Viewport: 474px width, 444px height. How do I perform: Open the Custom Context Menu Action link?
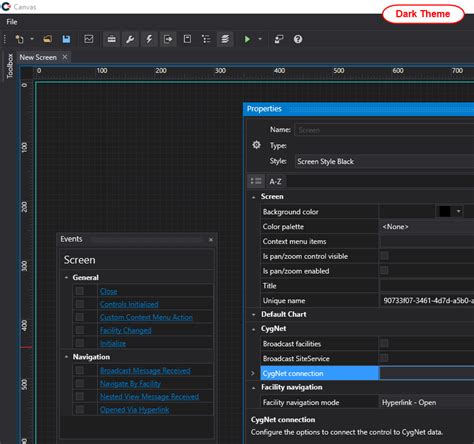click(146, 317)
